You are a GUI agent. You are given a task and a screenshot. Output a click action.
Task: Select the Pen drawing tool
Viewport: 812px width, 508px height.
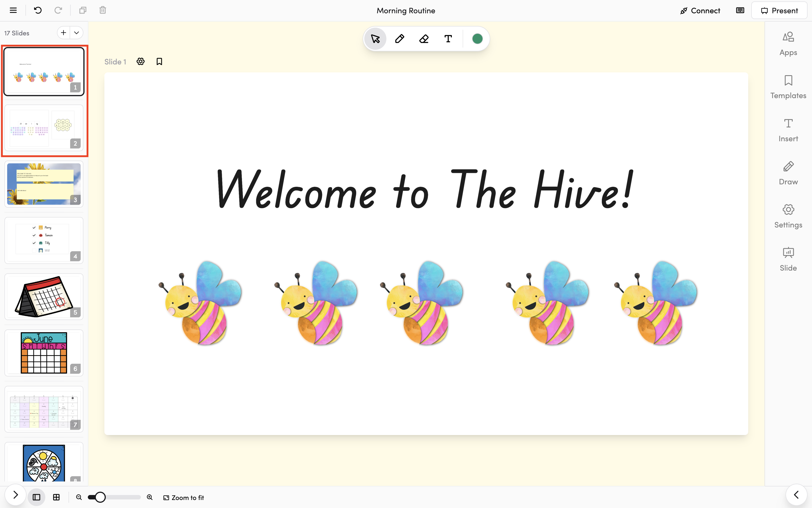[x=399, y=39]
